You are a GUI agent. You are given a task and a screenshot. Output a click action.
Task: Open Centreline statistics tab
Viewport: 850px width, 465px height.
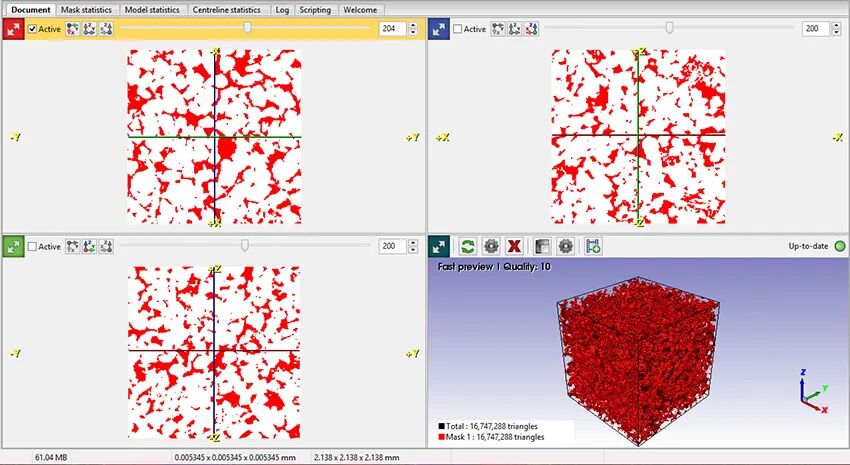tap(227, 10)
